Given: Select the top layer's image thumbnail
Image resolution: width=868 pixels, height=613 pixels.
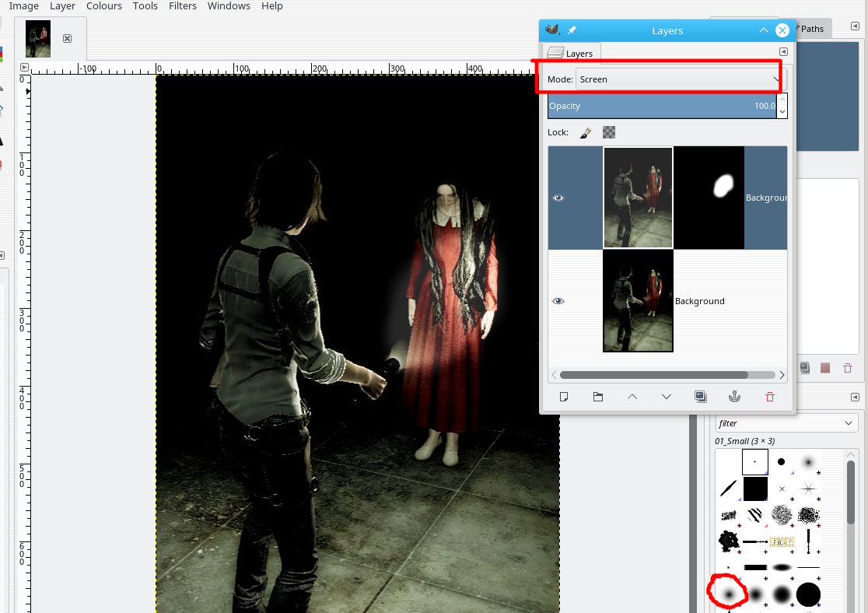Looking at the screenshot, I should [x=638, y=198].
